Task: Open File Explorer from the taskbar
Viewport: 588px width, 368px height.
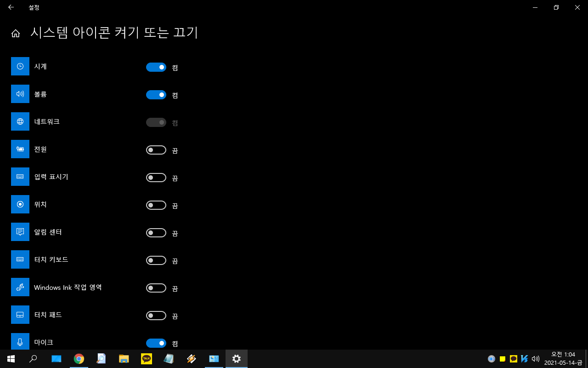Action: (124, 359)
